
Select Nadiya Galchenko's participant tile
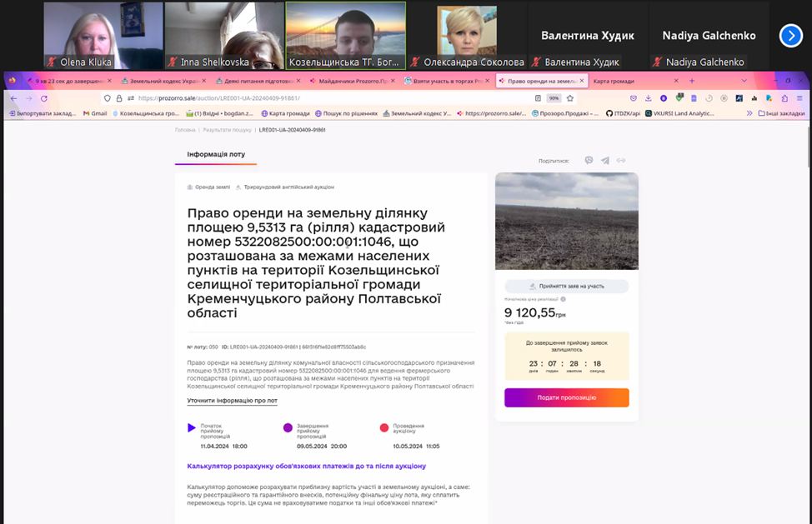[x=709, y=36]
